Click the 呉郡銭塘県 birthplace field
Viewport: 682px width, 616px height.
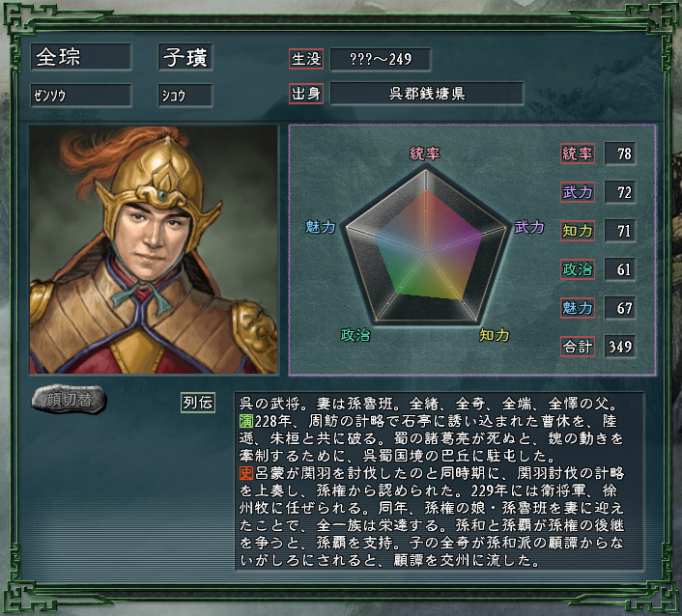427,94
